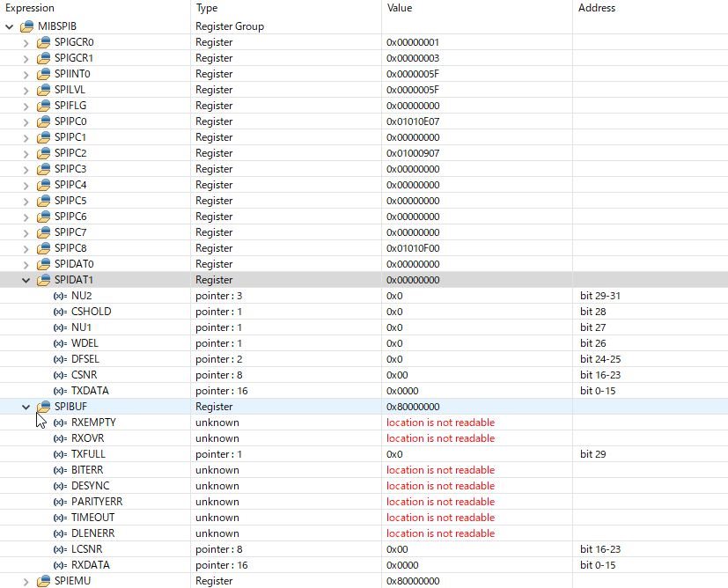Select the RXDATA bit field row

(x=364, y=565)
